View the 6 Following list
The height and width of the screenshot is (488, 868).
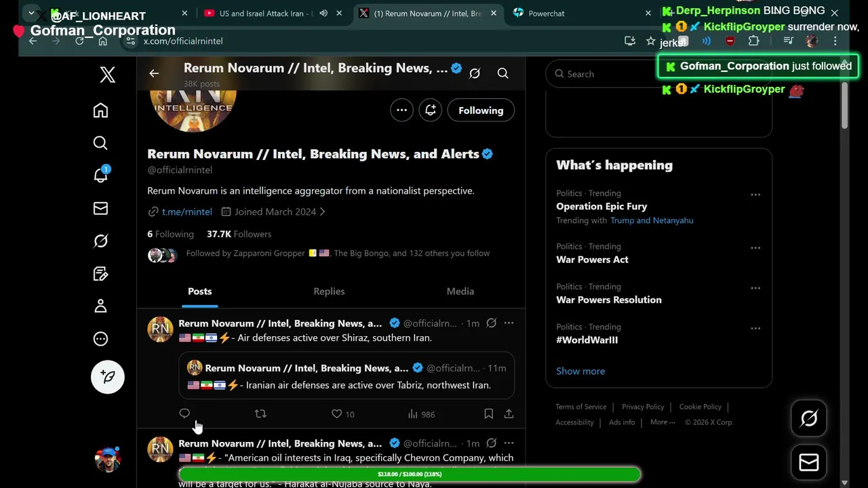click(170, 234)
